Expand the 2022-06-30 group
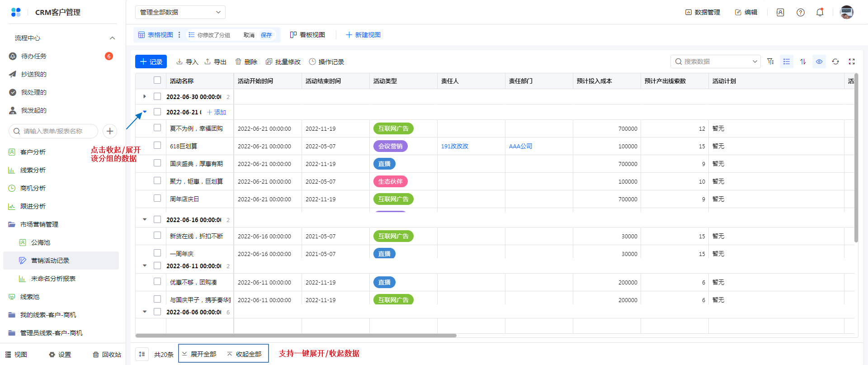Viewport: 868px width, 365px height. coord(145,96)
